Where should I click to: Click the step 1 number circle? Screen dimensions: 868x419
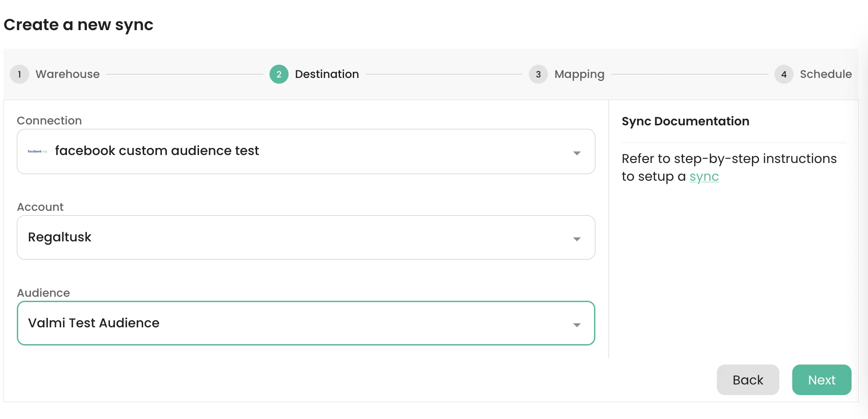click(x=20, y=74)
